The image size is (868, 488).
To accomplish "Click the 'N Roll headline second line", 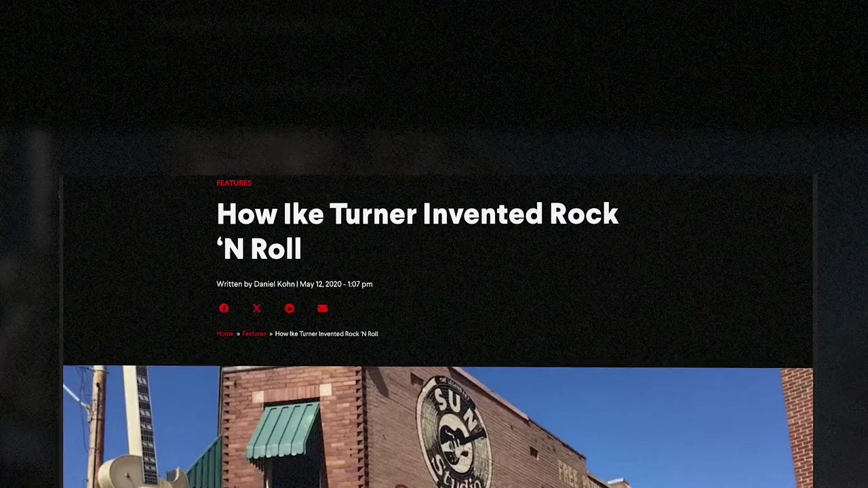I will click(259, 249).
